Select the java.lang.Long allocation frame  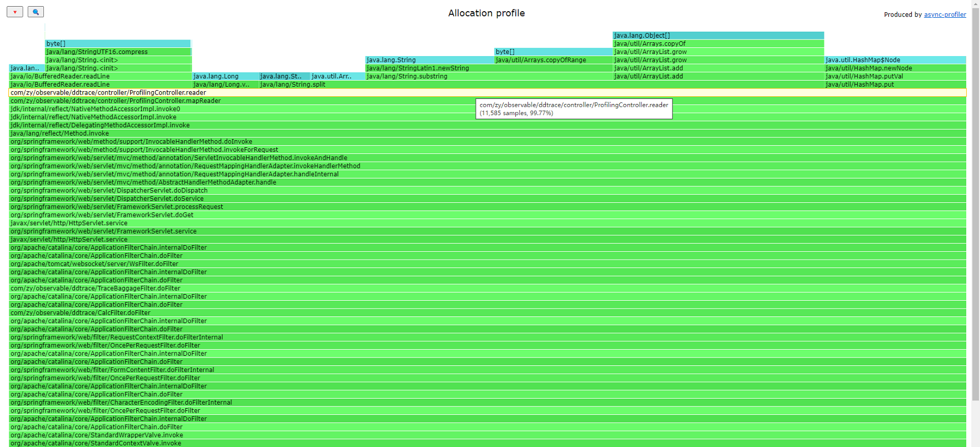225,76
